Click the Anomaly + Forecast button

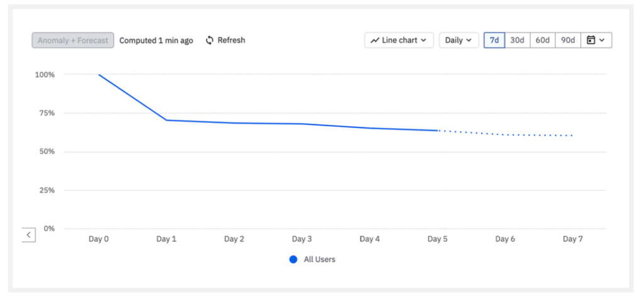[x=73, y=40]
